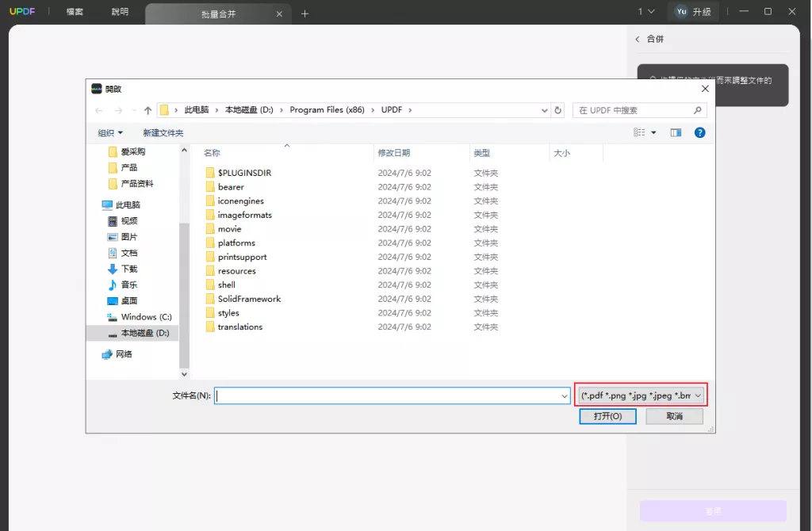
Task: Select UPDF in the address path
Action: coord(392,109)
